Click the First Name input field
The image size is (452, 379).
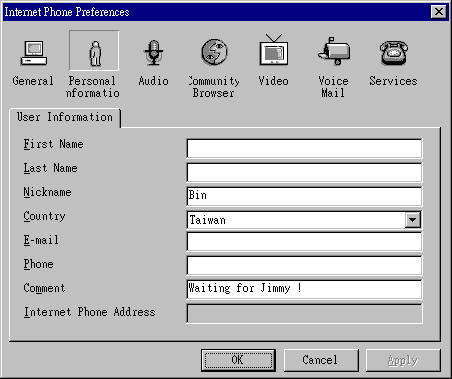(304, 148)
